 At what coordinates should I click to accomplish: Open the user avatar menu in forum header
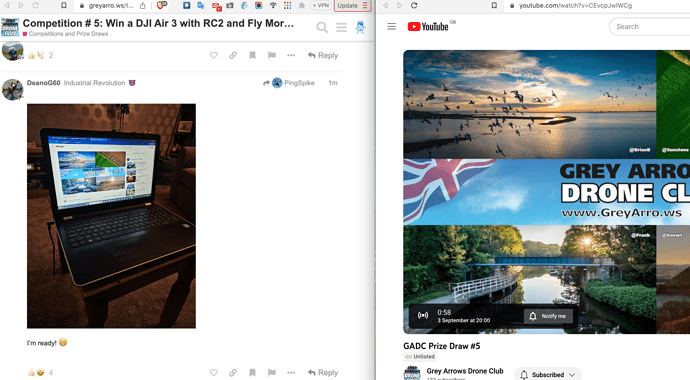(x=360, y=27)
